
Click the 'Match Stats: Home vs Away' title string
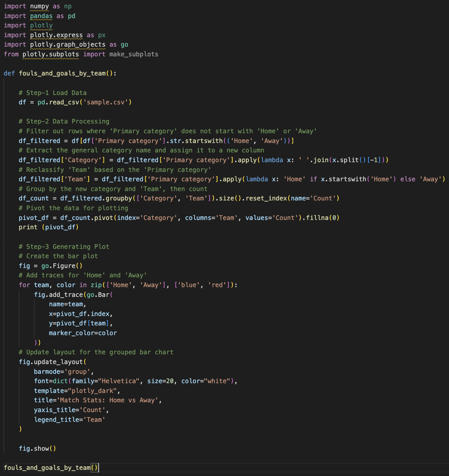tap(107, 400)
